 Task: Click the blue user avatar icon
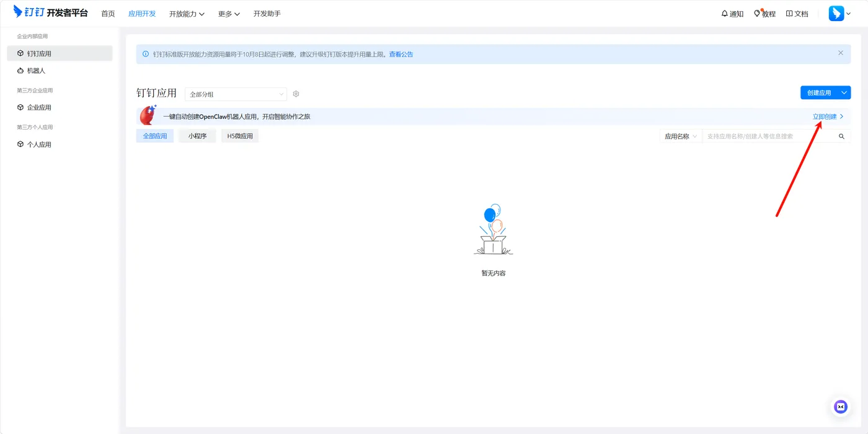(836, 14)
